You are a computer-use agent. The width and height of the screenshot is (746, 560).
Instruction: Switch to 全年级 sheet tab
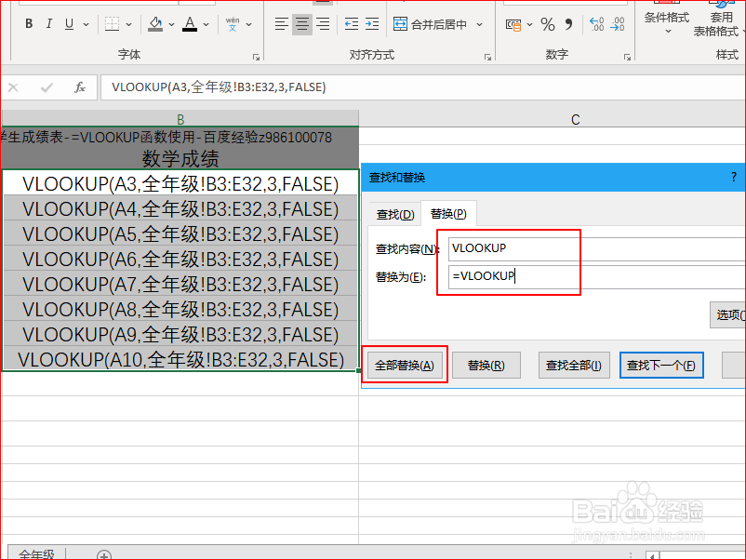point(36,554)
